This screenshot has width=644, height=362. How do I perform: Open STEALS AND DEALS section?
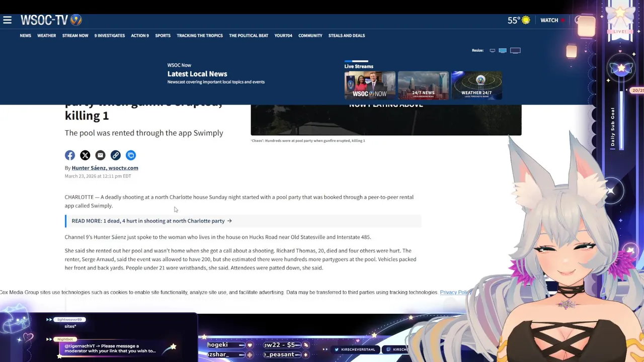coord(347,36)
